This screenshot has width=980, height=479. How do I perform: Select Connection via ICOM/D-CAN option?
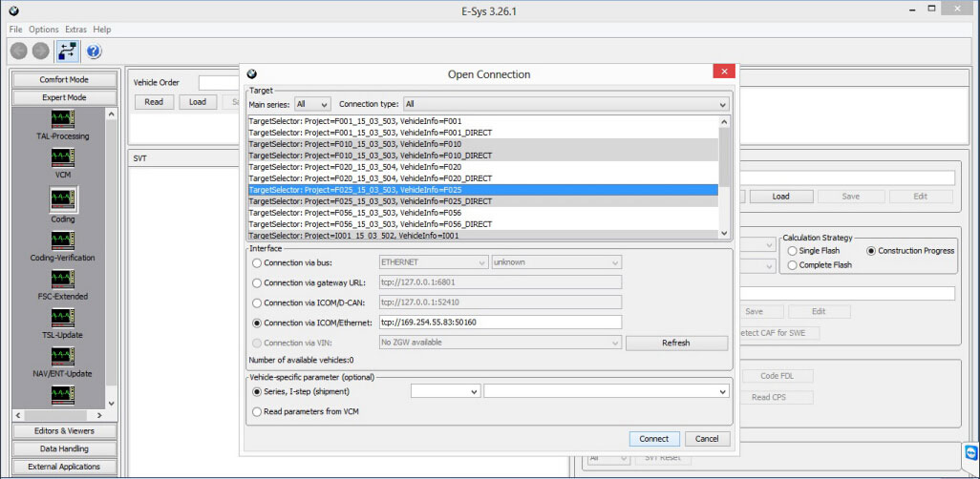pos(257,302)
